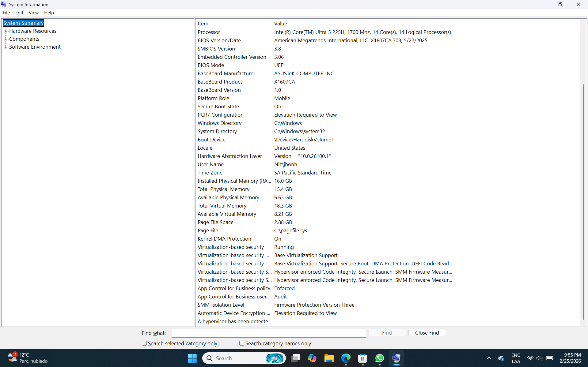This screenshot has width=588, height=367.
Task: Select the BIOS Mode row
Action: [x=325, y=65]
